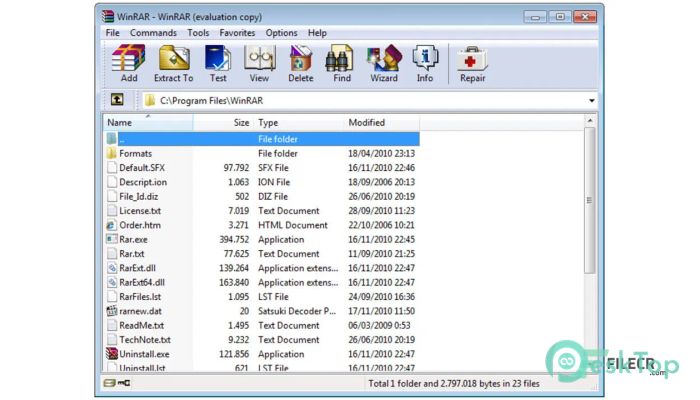The height and width of the screenshot is (400, 700).
Task: Show archive Info
Action: coord(425,63)
